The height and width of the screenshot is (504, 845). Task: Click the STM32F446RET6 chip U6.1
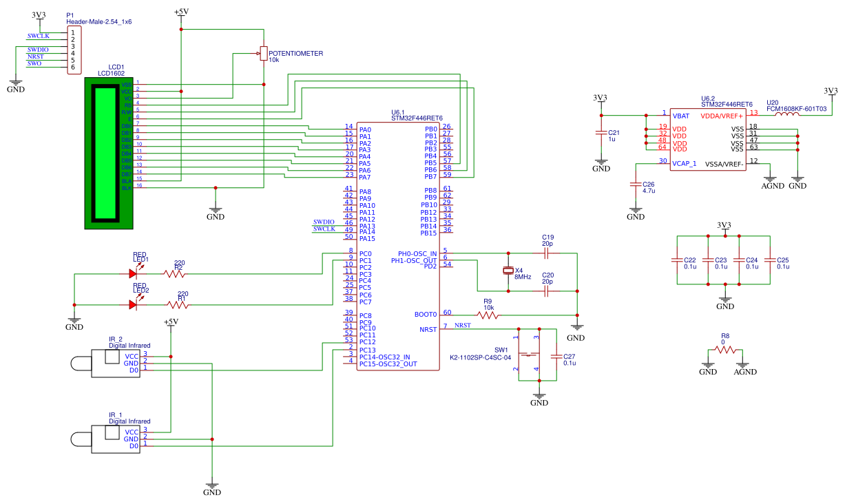click(399, 241)
